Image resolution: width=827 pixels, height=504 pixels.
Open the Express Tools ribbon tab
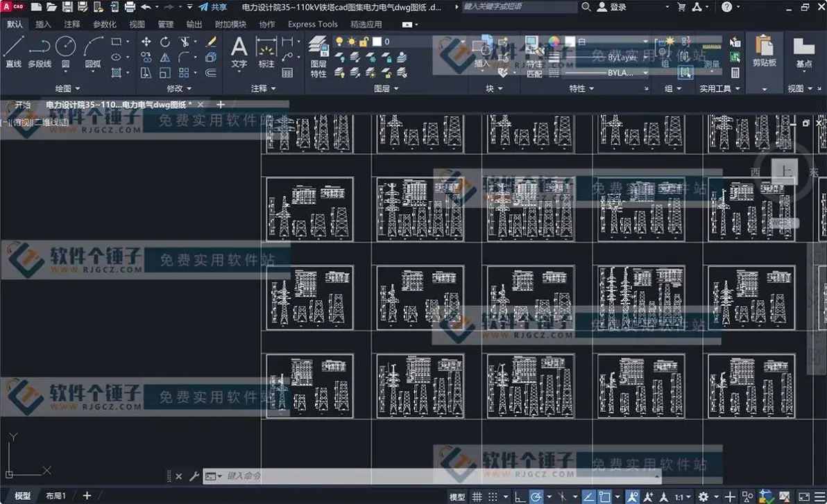312,24
